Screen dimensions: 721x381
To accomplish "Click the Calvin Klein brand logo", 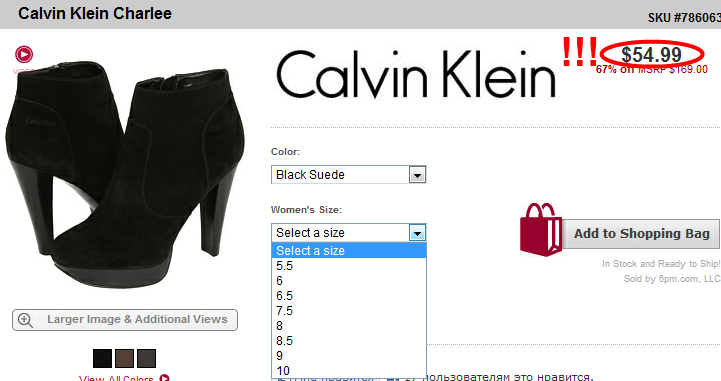I will tap(416, 74).
